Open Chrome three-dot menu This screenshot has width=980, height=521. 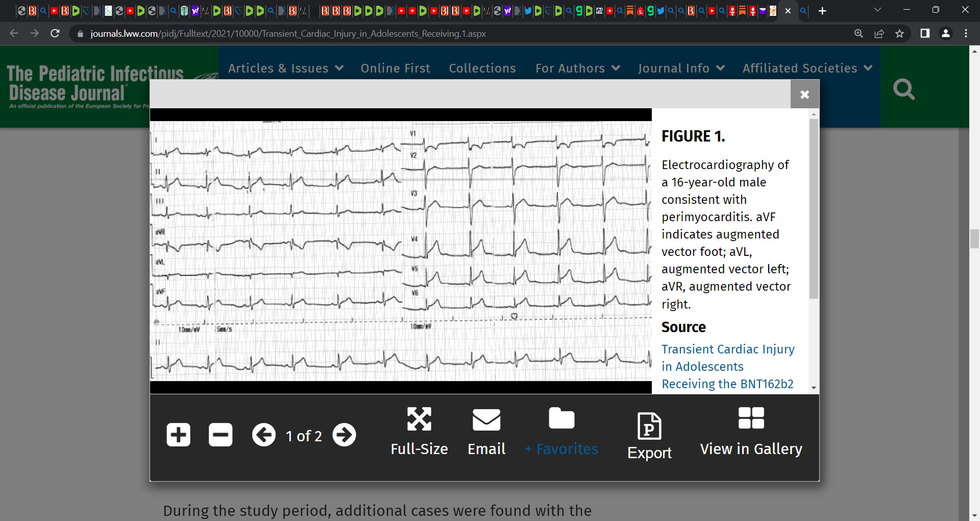pos(966,33)
